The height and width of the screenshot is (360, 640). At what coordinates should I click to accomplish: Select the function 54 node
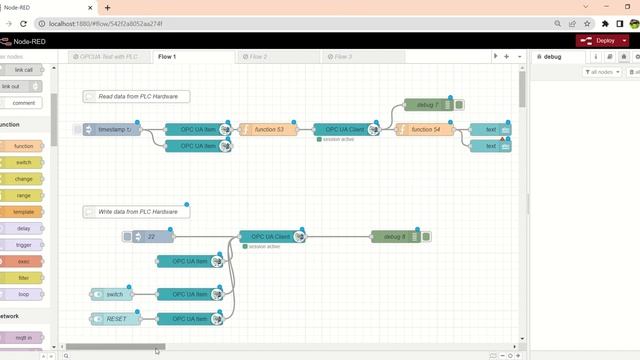[425, 129]
